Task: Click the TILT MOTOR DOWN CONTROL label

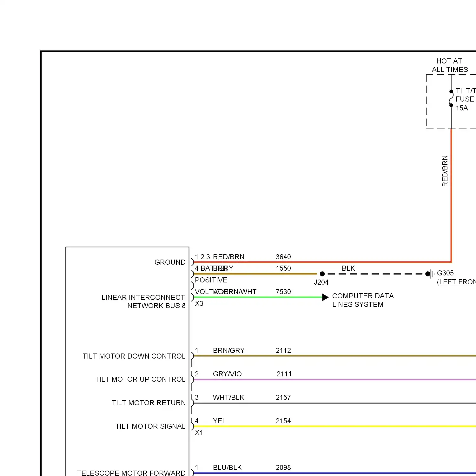Action: 134,356
